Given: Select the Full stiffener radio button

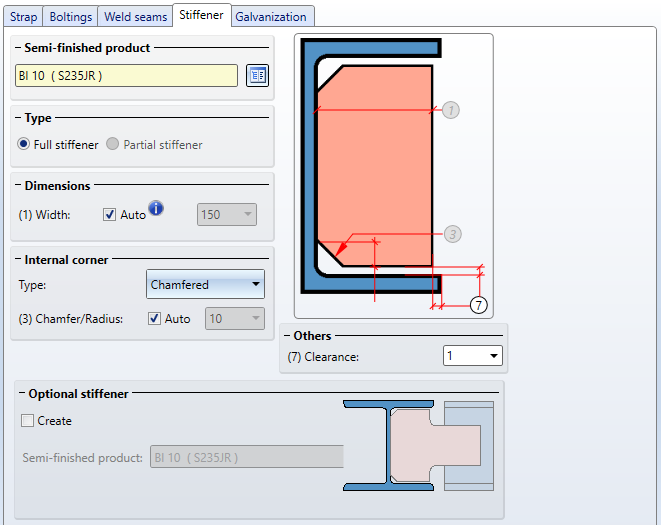Looking at the screenshot, I should click(x=24, y=144).
